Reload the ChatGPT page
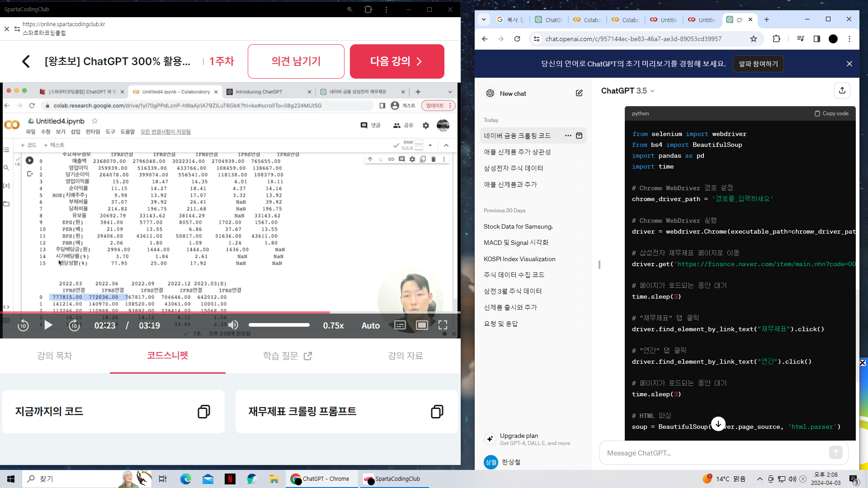This screenshot has width=868, height=488. click(x=517, y=39)
